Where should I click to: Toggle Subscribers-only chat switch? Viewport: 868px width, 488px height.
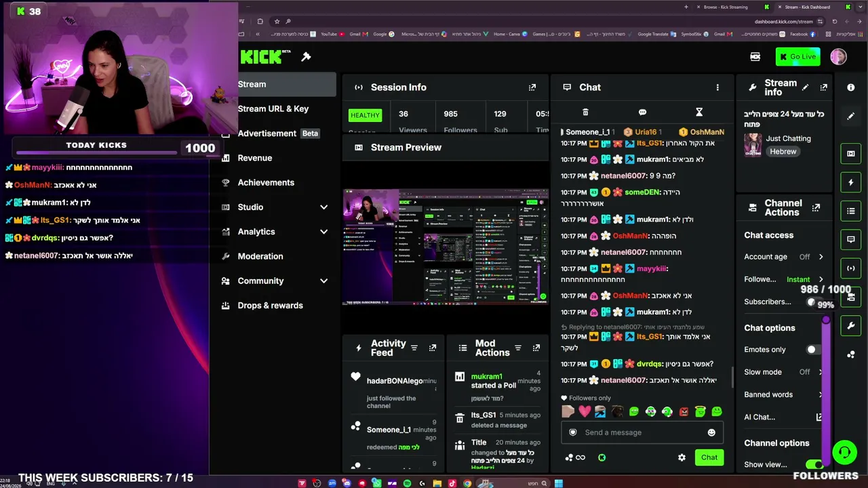[x=814, y=302]
